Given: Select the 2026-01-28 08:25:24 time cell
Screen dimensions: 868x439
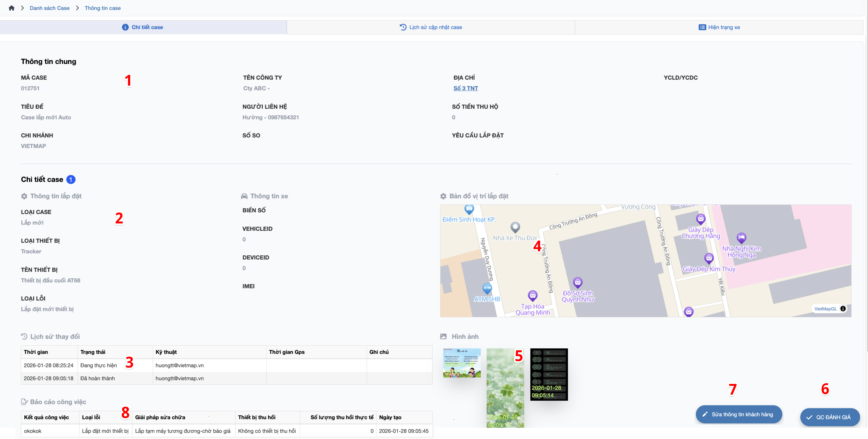Looking at the screenshot, I should coord(49,365).
